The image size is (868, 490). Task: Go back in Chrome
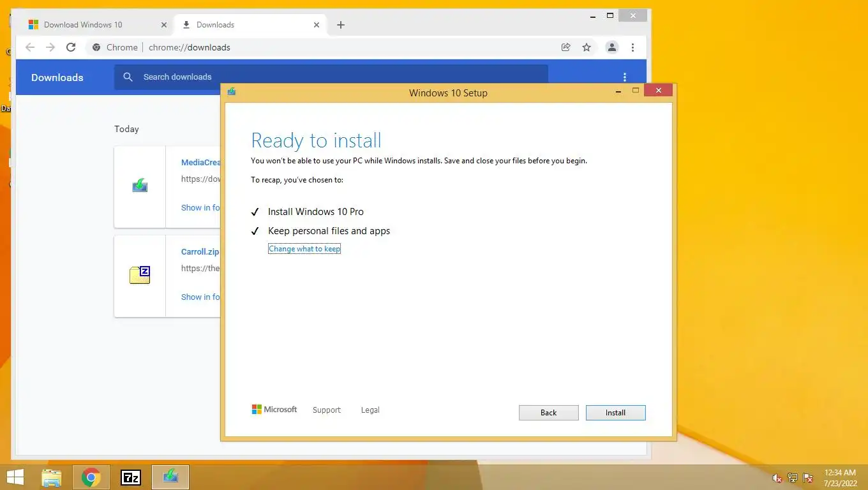[30, 47]
